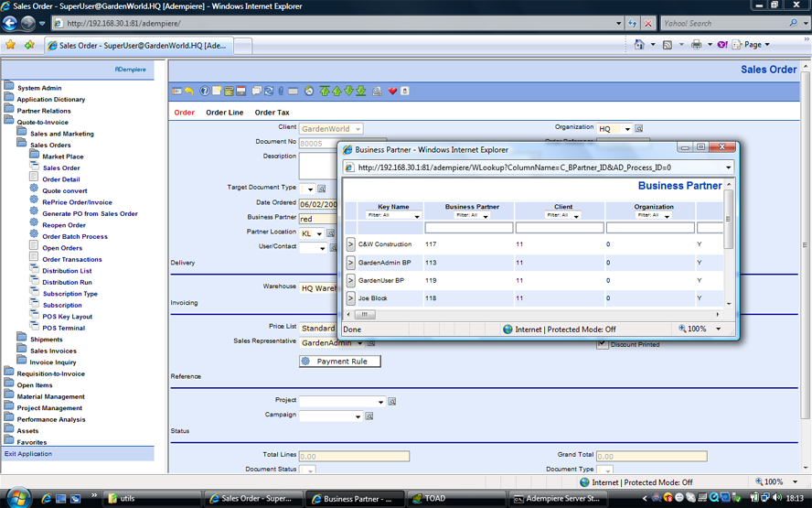Open the Project dropdown

coord(342,402)
